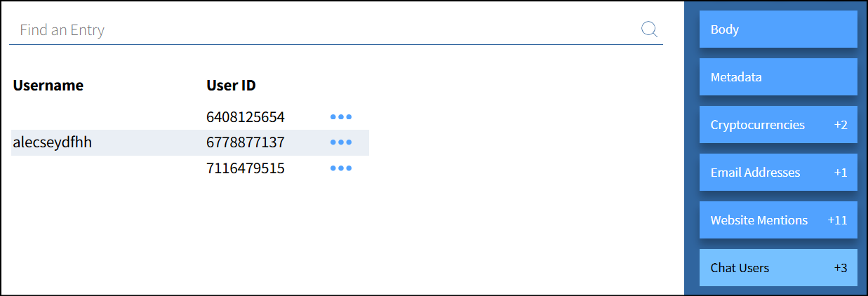Image resolution: width=868 pixels, height=296 pixels.
Task: Open the Body tab
Action: pos(778,29)
